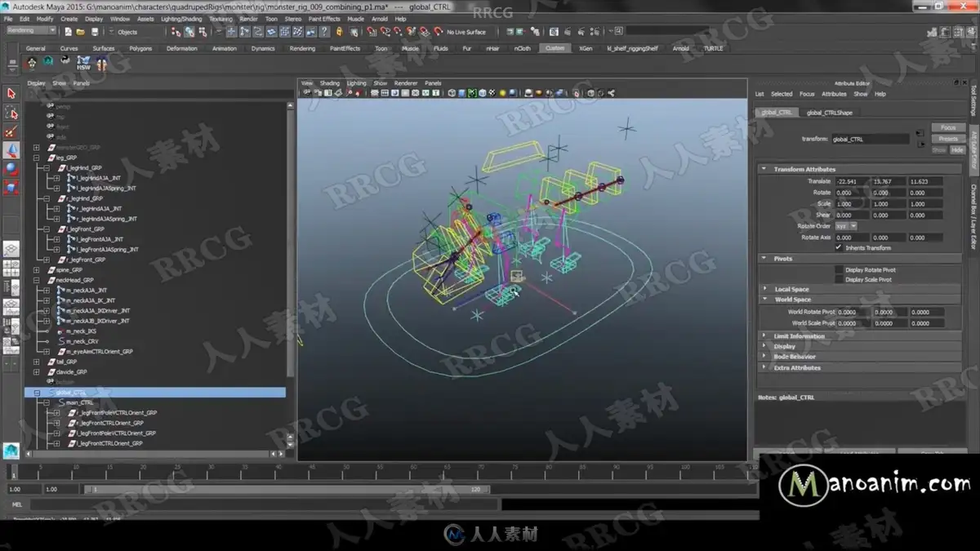Open the Rendering menu set dropdown
The width and height of the screenshot is (980, 551).
click(x=31, y=31)
